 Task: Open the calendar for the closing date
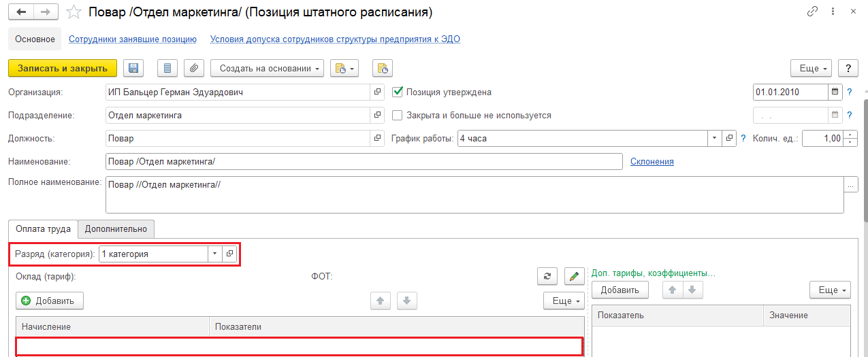coord(835,115)
